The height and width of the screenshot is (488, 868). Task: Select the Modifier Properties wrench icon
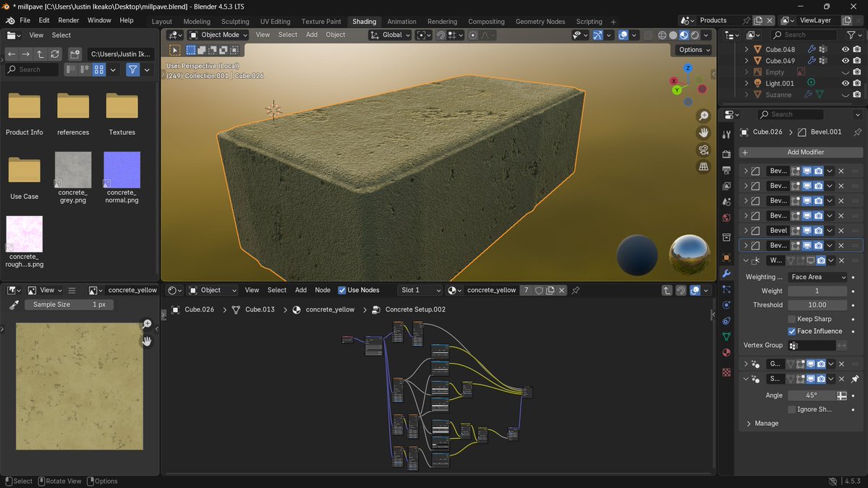point(727,273)
